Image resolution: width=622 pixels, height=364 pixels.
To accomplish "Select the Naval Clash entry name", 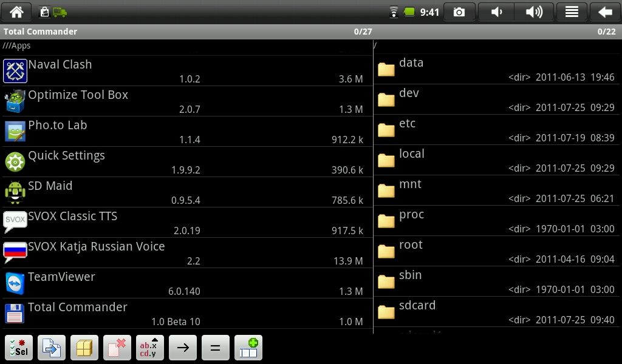I will [x=60, y=64].
